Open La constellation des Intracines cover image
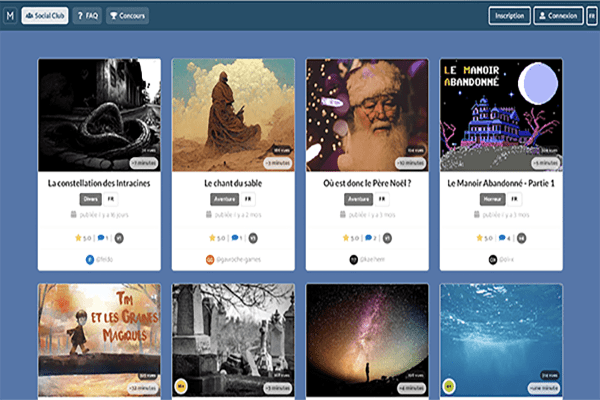Image resolution: width=600 pixels, height=400 pixels. 99,115
